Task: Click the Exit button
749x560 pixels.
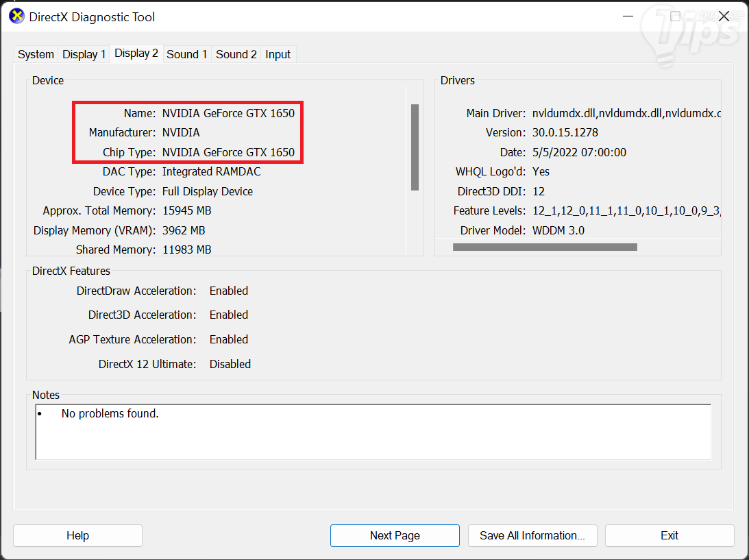Action: click(670, 535)
